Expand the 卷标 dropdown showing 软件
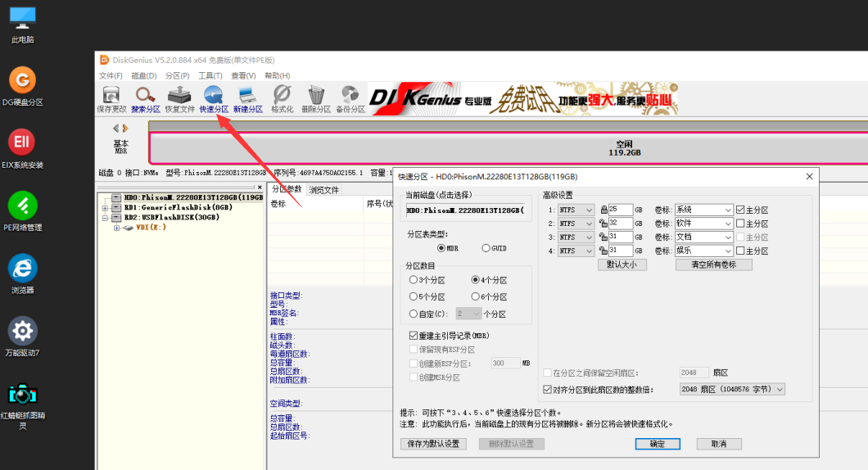Image resolution: width=868 pixels, height=470 pixels. (703, 224)
